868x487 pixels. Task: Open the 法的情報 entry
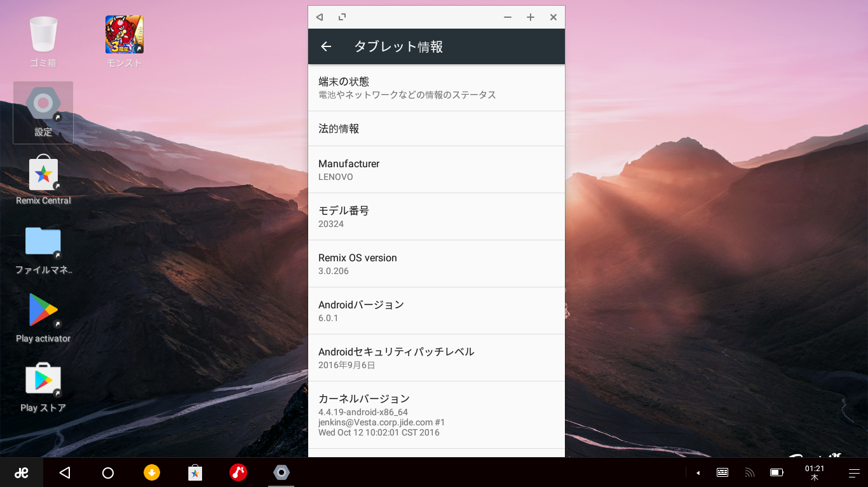(437, 128)
